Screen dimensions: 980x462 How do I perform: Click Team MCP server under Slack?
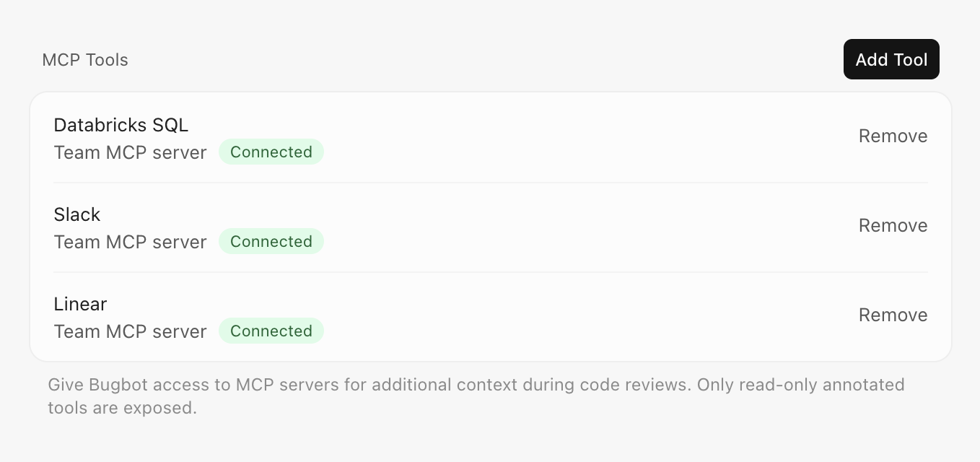pos(130,242)
